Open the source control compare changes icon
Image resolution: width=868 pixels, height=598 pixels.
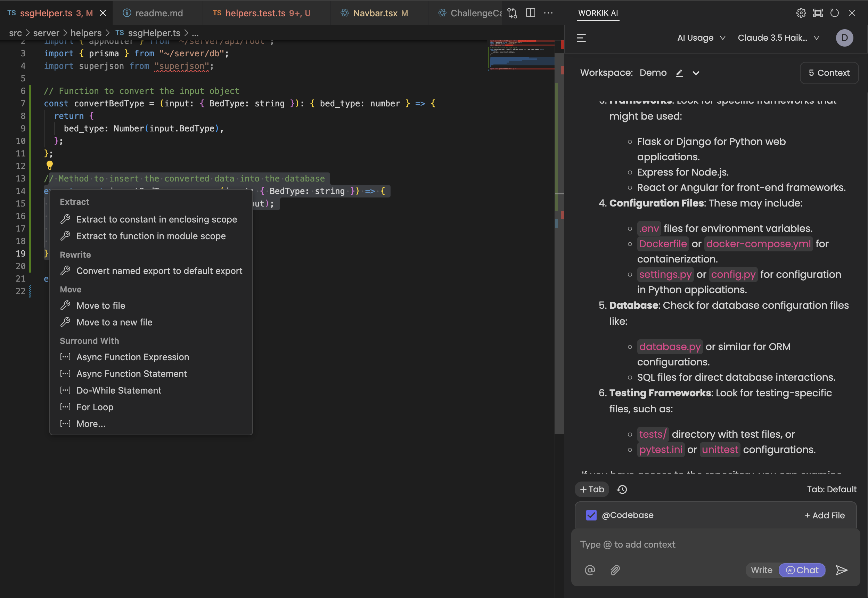(x=512, y=13)
